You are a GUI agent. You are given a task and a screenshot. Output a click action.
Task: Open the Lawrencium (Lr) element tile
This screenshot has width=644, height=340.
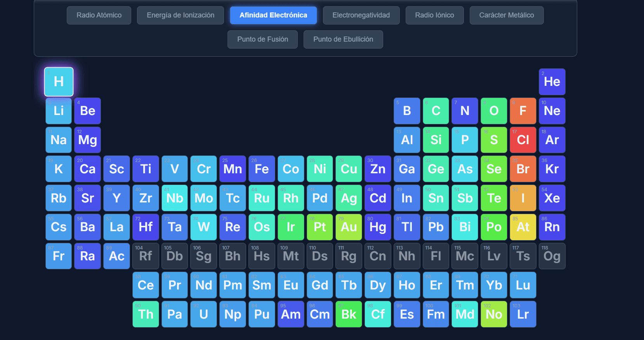point(522,314)
